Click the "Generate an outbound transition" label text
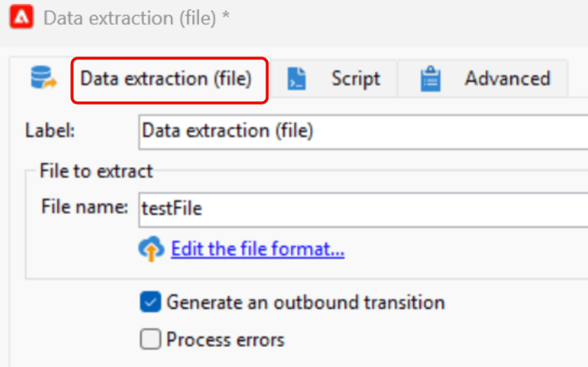Image resolution: width=588 pixels, height=367 pixels. (x=305, y=302)
